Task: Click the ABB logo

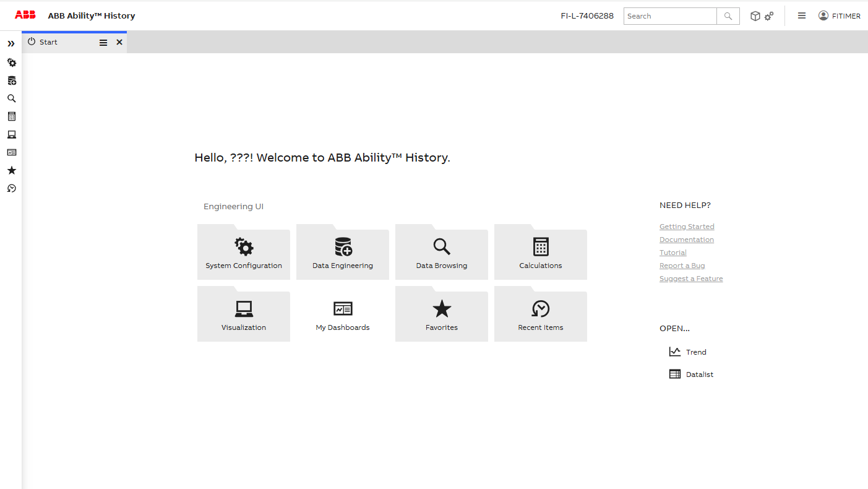Action: 25,15
